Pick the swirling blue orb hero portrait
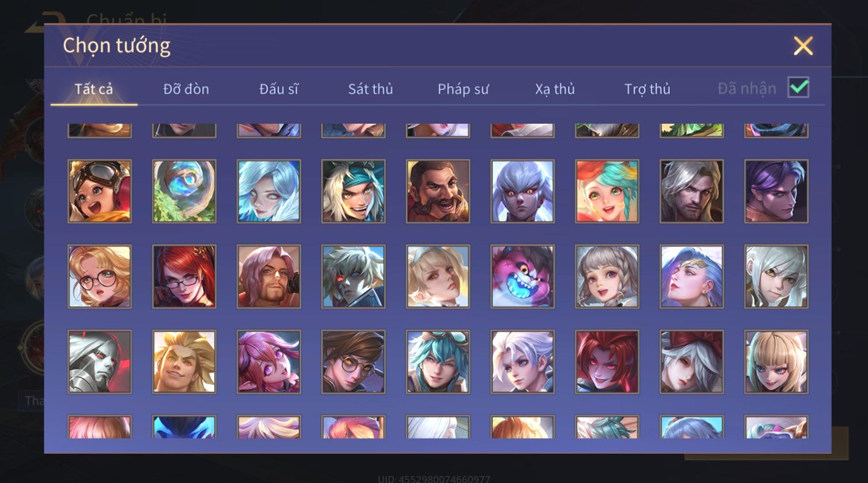The width and height of the screenshot is (868, 483). pyautogui.click(x=184, y=191)
